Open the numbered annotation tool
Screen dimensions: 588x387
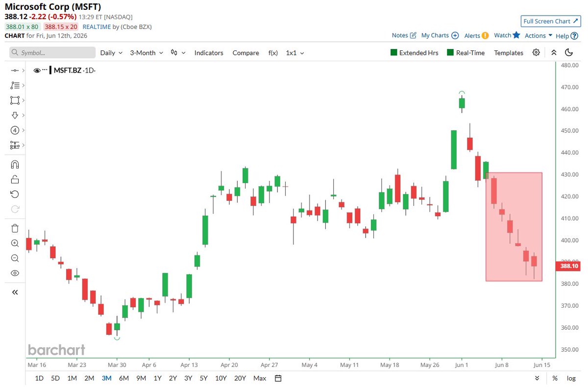(x=15, y=130)
